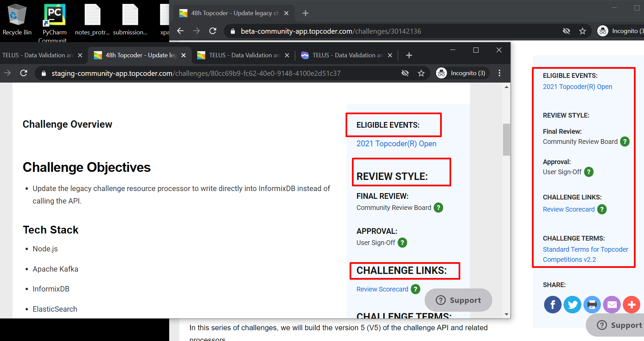Close first TELUS Data Validation tab
This screenshot has height=341, width=644.
point(80,55)
